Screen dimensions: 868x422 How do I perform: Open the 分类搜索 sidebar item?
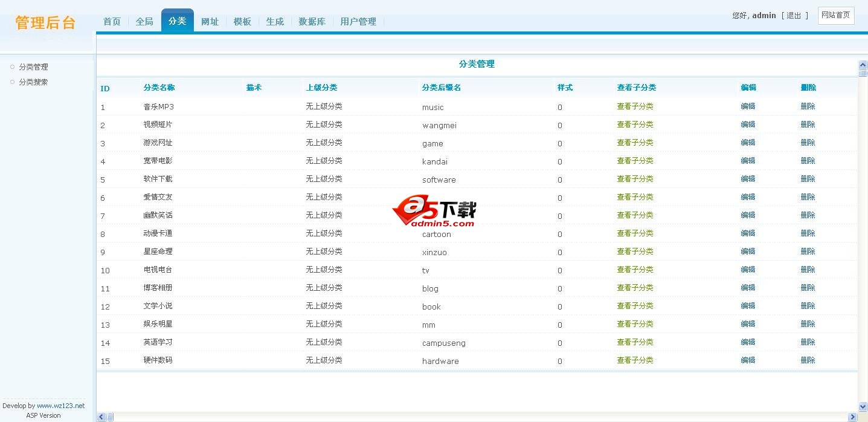(x=33, y=82)
